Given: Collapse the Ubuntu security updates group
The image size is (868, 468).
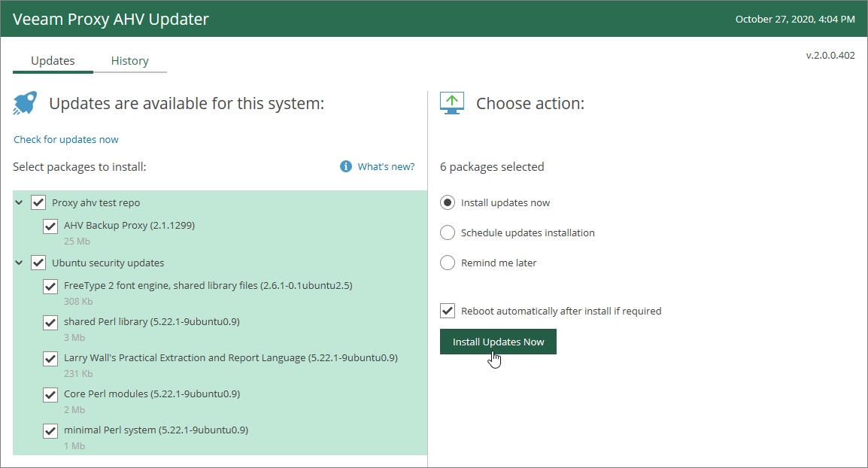Looking at the screenshot, I should [x=19, y=263].
